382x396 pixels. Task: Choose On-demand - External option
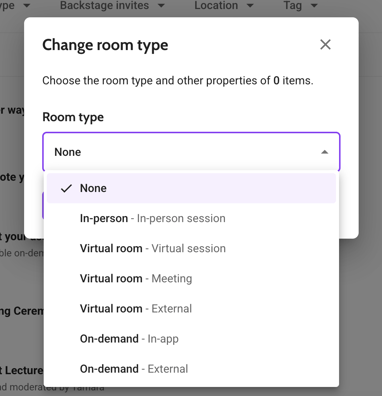191,369
